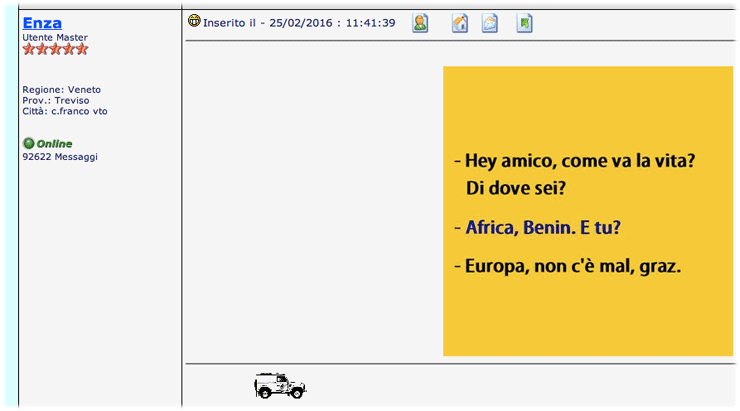Click the 'Prov.: Treviso' text

56,101
